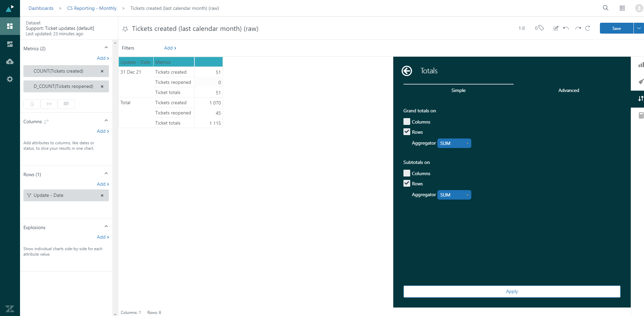Remove the COUNT(Tickets created) metric

(x=102, y=71)
